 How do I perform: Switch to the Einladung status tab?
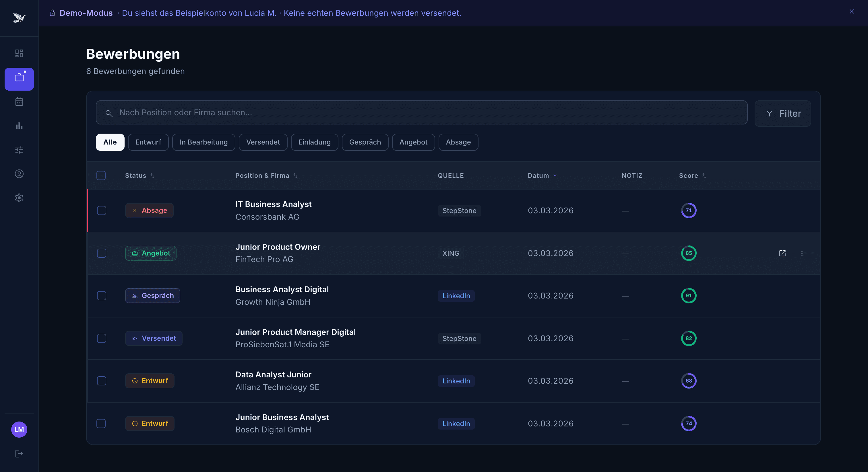coord(314,142)
